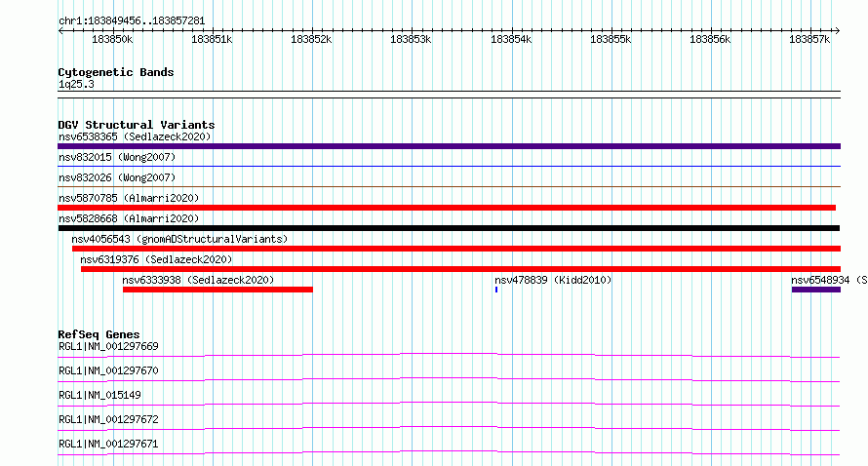Click the tiny blue nsv478839 marker

(x=496, y=290)
